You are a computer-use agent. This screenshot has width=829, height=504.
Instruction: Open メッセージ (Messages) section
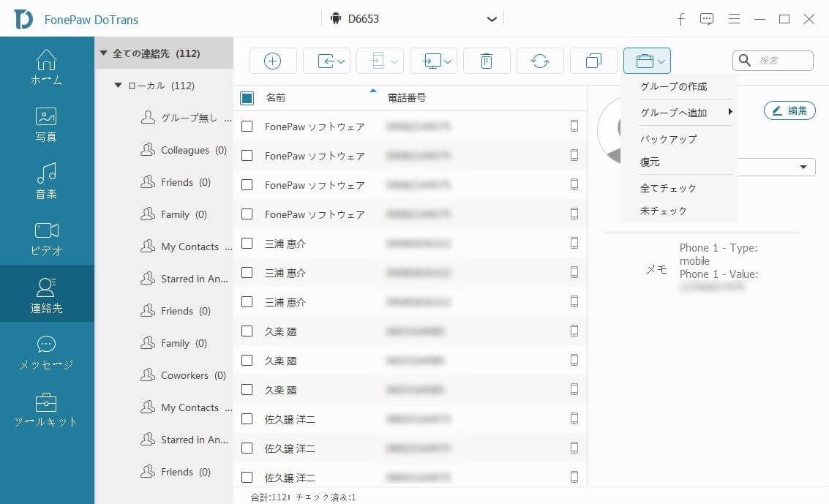47,353
